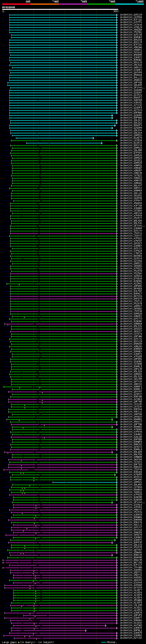The height and width of the screenshot is (644, 146).
Task: Select hit label UniRef100_Q84V83
Action: click(x=131, y=580)
